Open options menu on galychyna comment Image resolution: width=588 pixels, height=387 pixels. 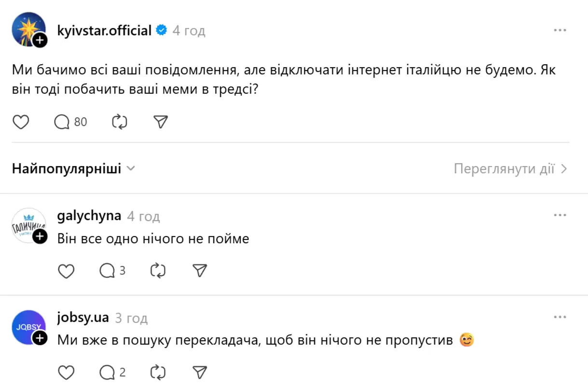[560, 214]
